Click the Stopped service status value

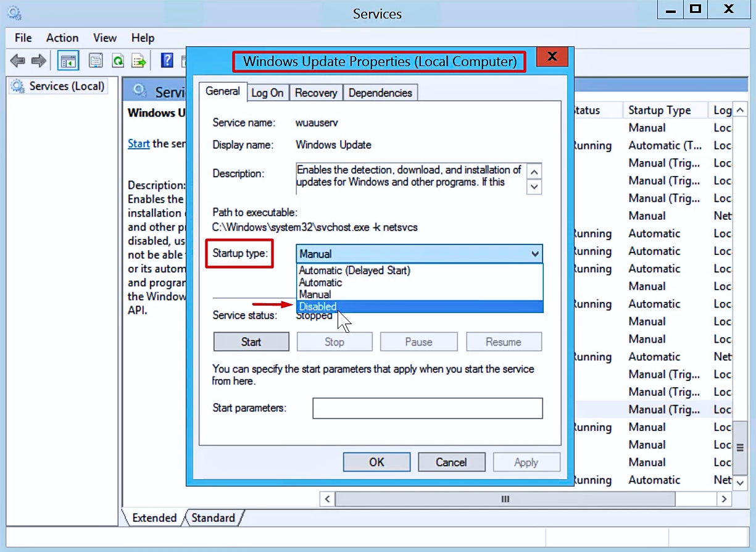pyautogui.click(x=314, y=316)
